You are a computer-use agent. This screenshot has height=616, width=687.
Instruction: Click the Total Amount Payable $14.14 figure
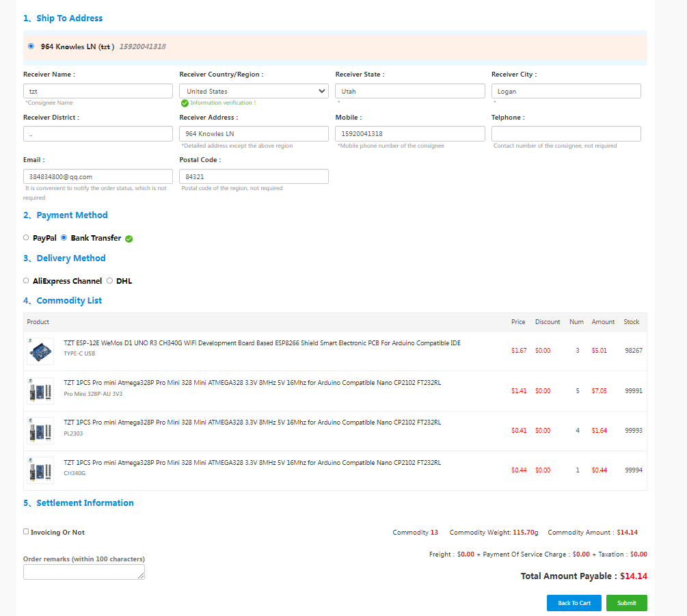634,576
